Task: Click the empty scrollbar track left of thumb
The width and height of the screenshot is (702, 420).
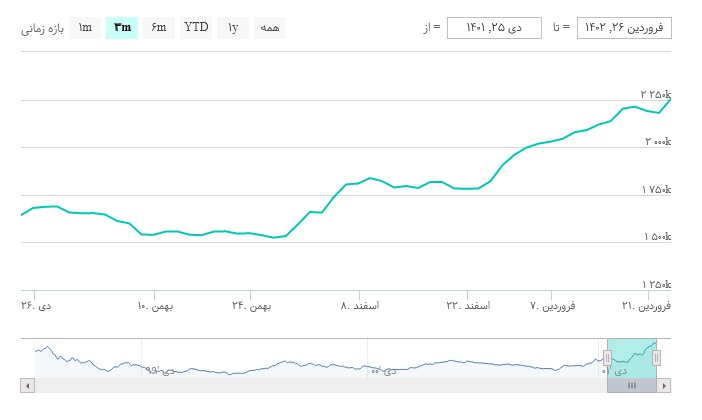Action: [300, 385]
